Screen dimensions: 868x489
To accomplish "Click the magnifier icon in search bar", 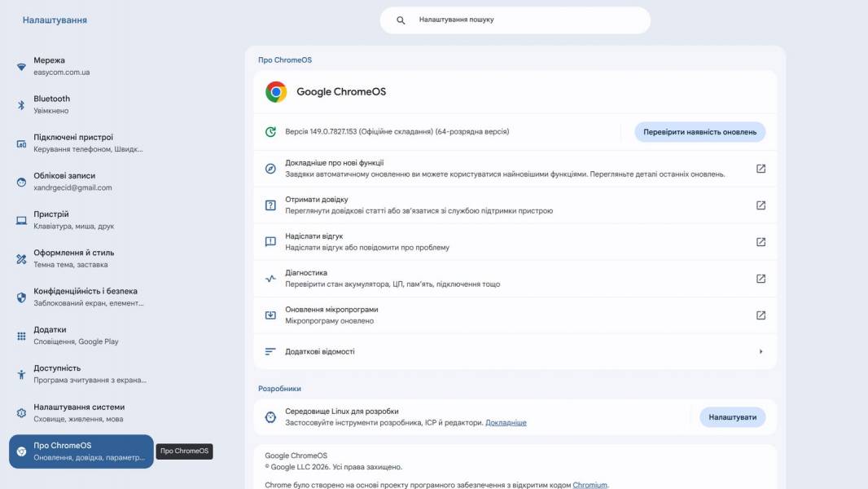I will point(401,20).
